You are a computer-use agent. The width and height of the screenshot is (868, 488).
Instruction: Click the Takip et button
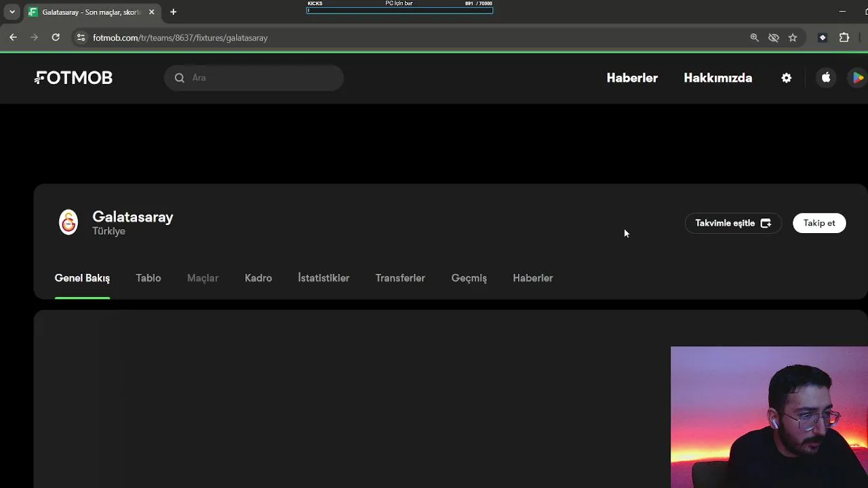click(x=819, y=223)
